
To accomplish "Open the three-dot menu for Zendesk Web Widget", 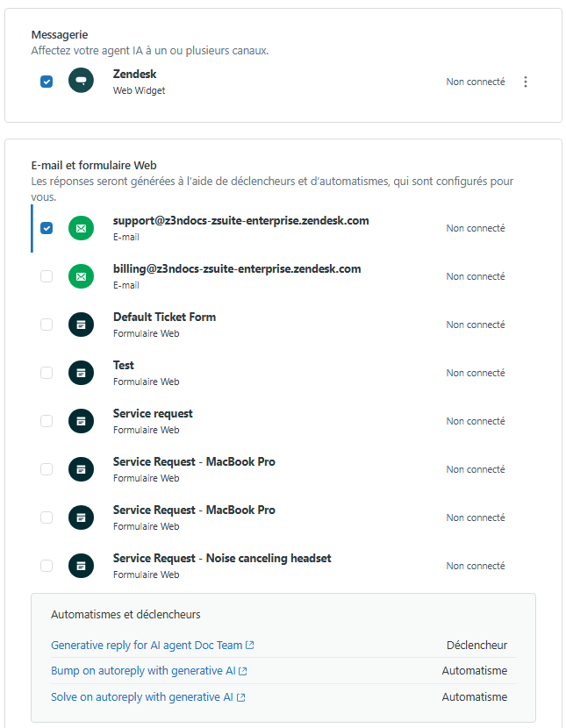I will tap(526, 82).
